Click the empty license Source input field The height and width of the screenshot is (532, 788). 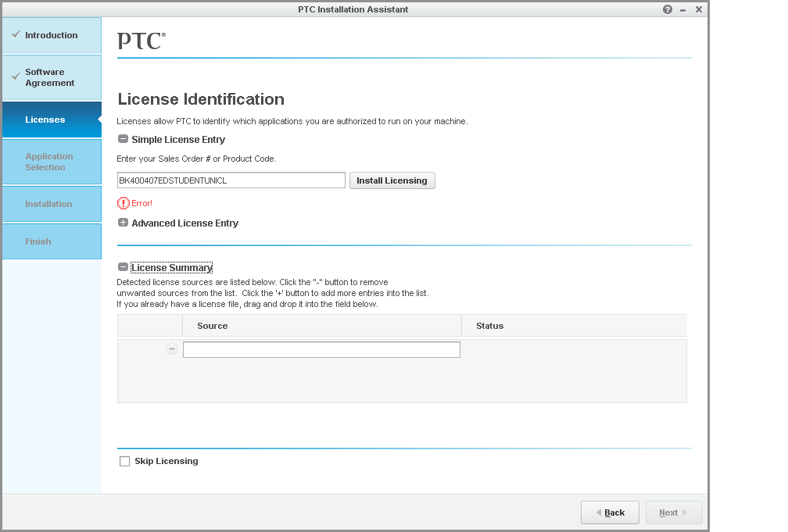click(x=321, y=350)
